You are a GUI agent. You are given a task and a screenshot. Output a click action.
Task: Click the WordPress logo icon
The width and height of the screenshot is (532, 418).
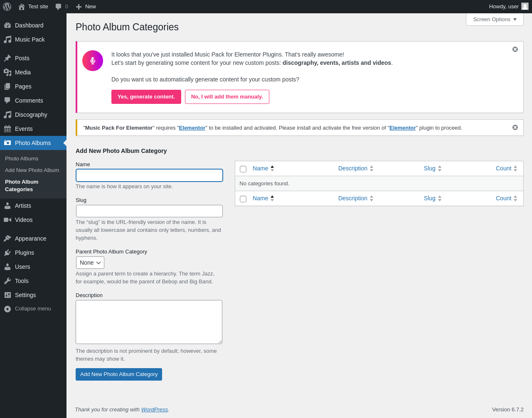7,7
